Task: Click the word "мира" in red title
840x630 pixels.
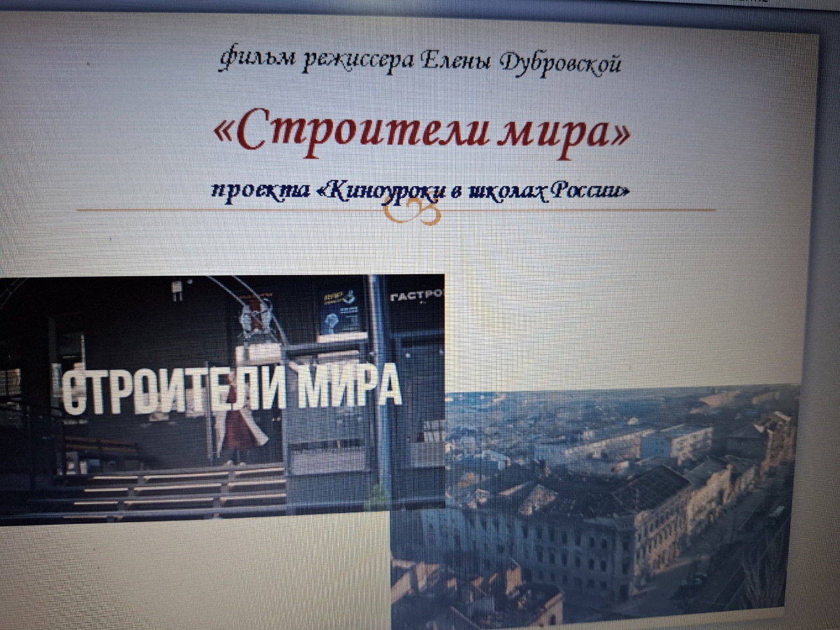Action: coord(560,133)
